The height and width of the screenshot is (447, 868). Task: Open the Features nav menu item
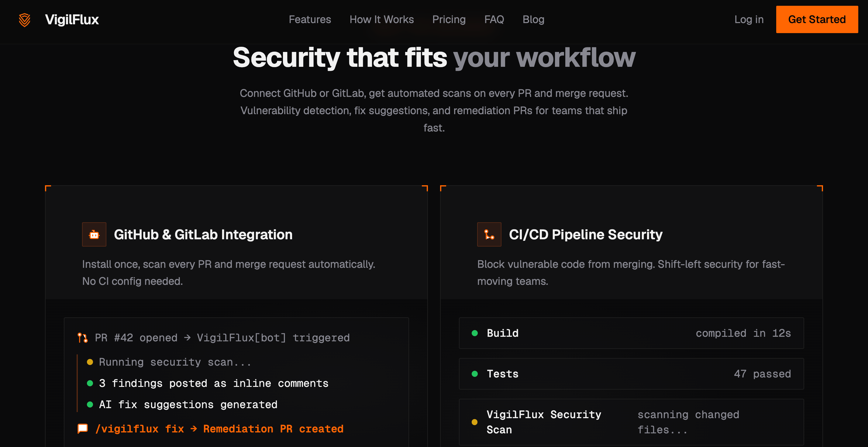[310, 19]
